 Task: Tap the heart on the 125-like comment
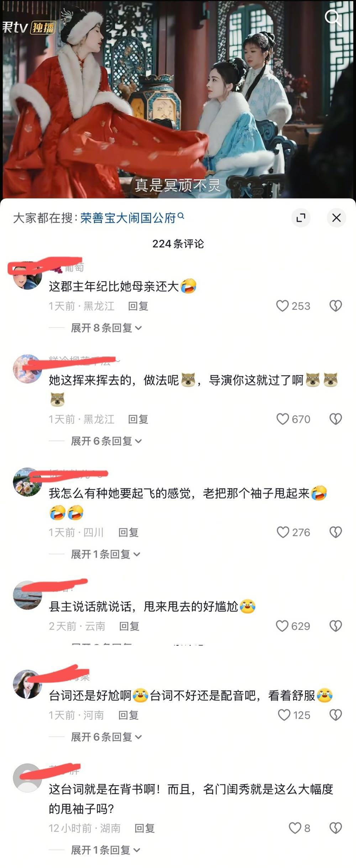(x=284, y=715)
